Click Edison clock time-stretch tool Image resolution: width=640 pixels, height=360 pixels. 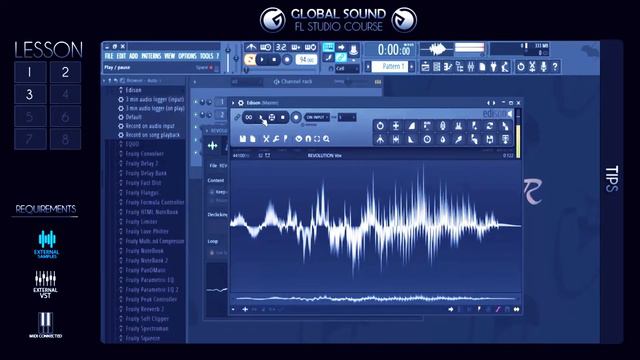(427, 140)
